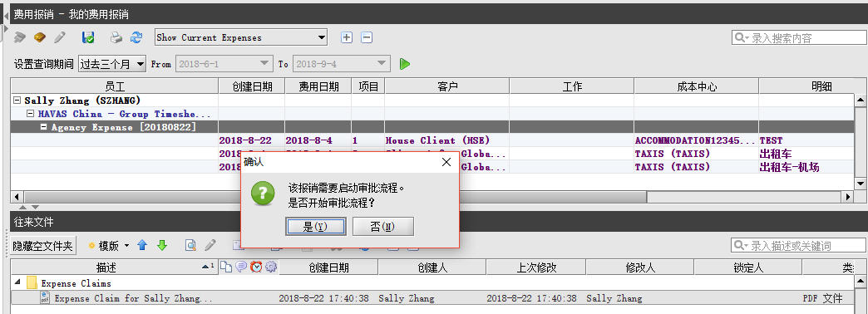Collapse the Agency Expense [20180822] node

(x=44, y=127)
